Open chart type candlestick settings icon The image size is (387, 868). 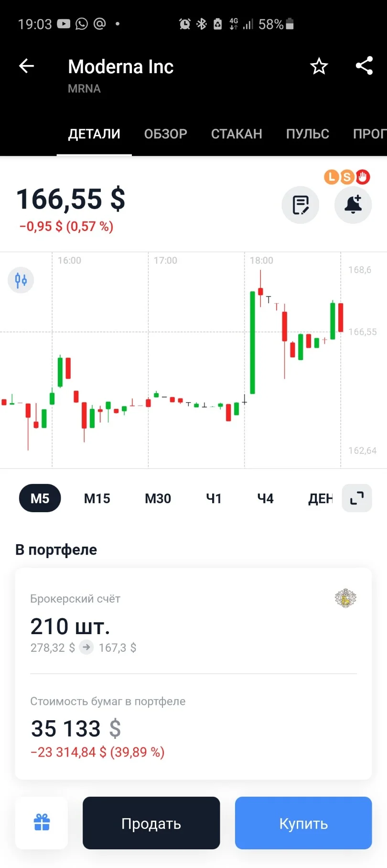click(21, 280)
